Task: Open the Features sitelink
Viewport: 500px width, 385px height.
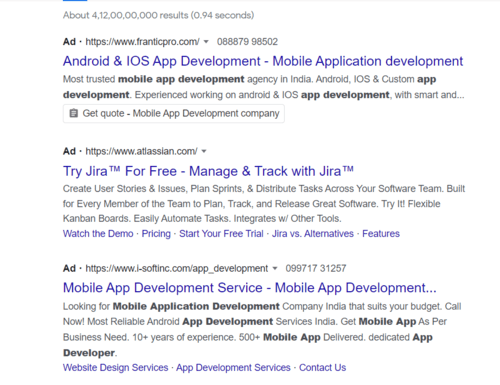Action: (381, 234)
